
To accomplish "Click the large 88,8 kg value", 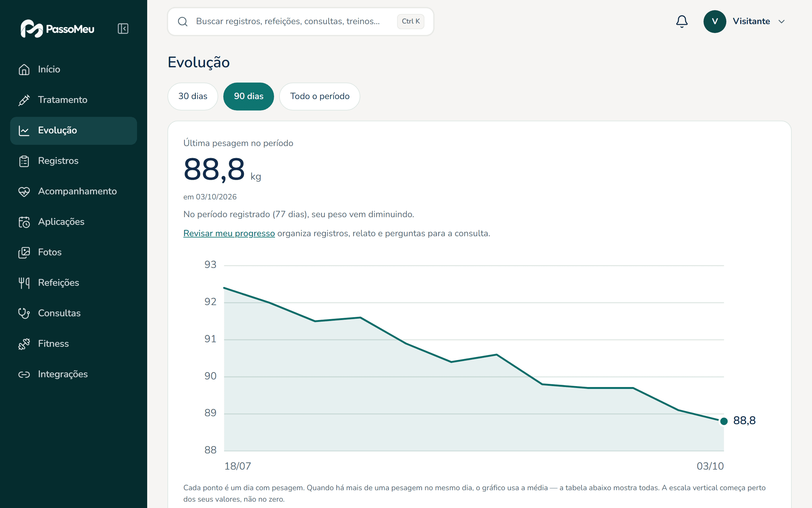I will point(222,170).
